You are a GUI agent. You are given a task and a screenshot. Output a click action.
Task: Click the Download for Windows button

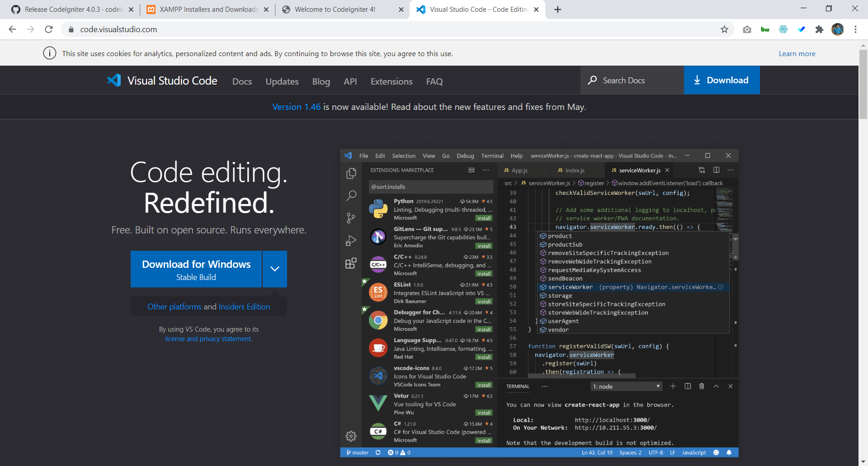196,269
